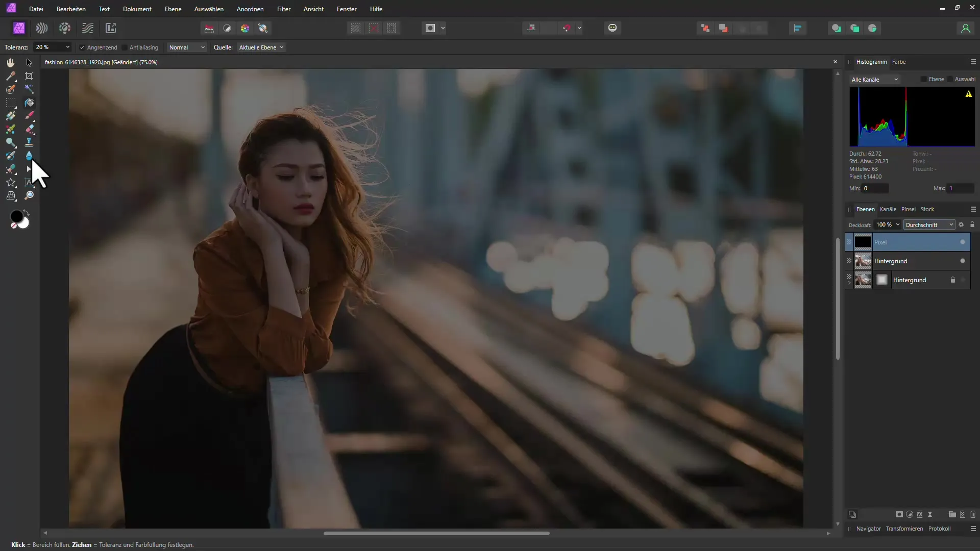Open the Filter menu

pos(284,9)
